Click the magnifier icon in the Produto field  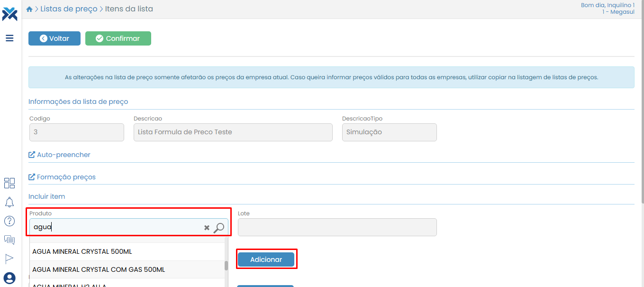[x=219, y=228]
